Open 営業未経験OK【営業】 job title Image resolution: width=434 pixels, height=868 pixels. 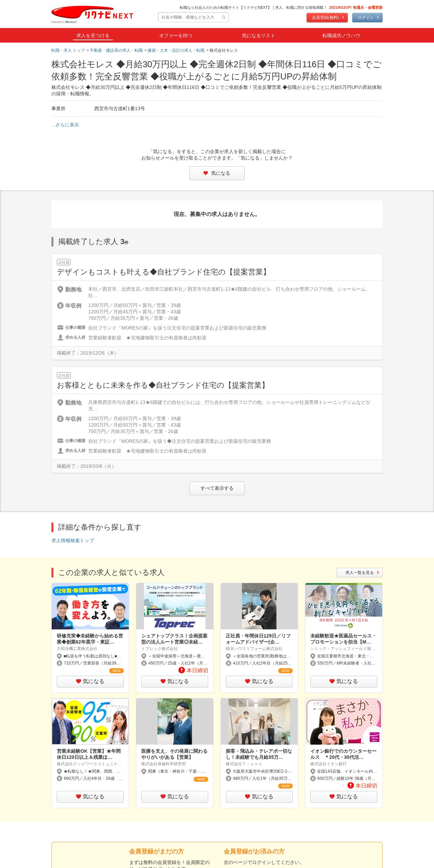point(90,754)
